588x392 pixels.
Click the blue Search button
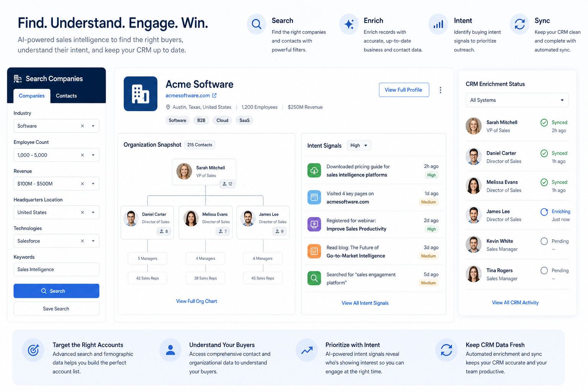(x=56, y=291)
